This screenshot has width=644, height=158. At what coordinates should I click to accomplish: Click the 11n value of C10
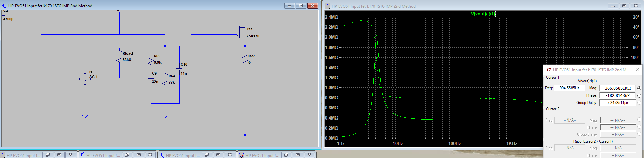[x=184, y=73]
